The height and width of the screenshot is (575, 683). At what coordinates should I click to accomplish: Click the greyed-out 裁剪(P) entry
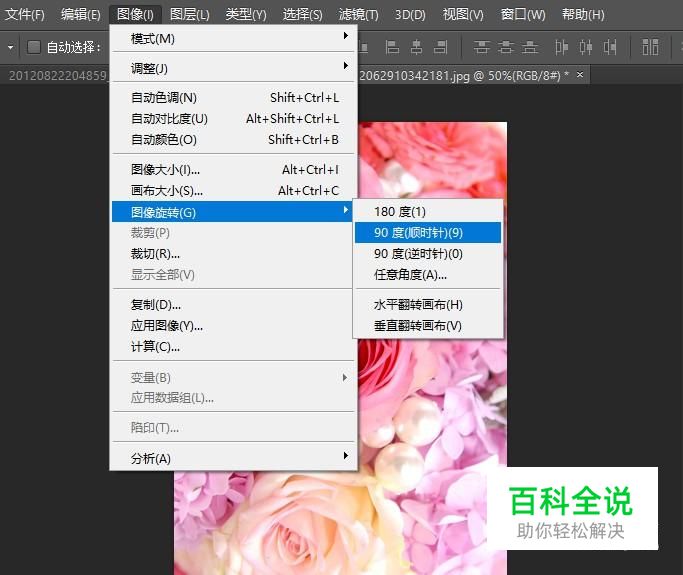tap(234, 233)
